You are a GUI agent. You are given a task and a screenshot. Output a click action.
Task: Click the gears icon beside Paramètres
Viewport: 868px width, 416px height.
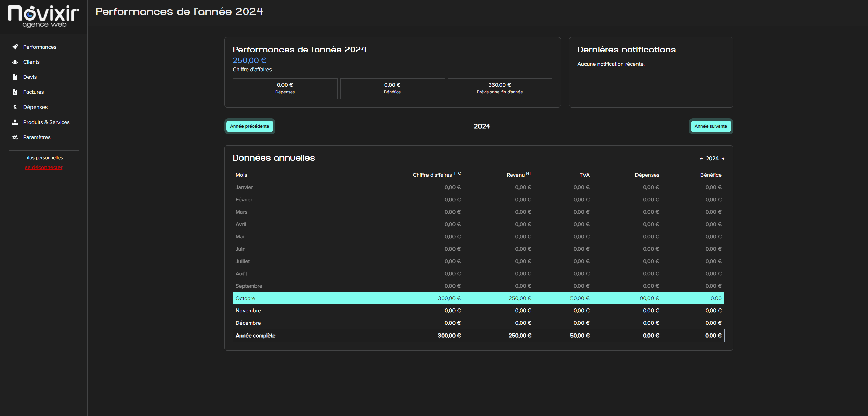pos(15,137)
